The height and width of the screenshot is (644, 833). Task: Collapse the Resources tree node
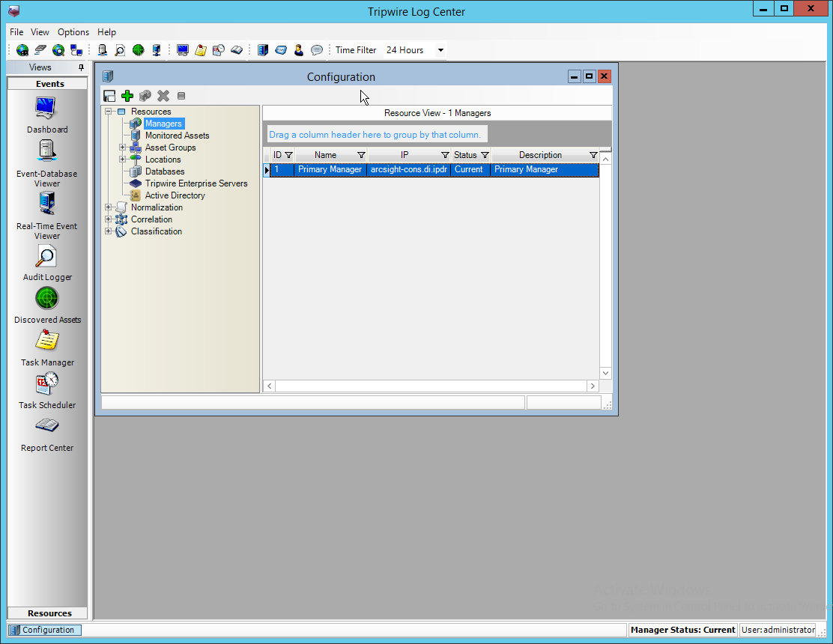point(109,112)
